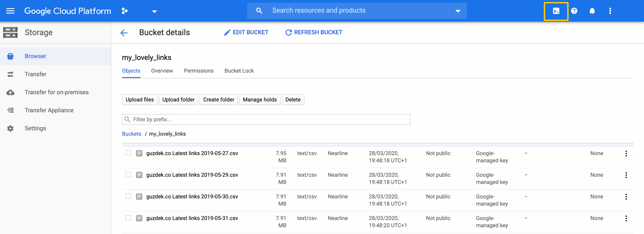Click the Upload files button
The width and height of the screenshot is (644, 234).
coord(140,100)
